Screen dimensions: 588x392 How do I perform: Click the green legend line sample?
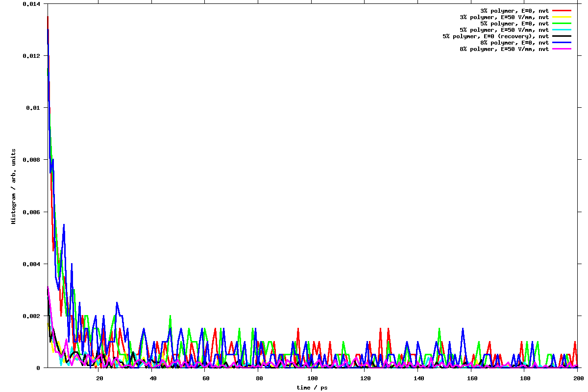pyautogui.click(x=562, y=23)
